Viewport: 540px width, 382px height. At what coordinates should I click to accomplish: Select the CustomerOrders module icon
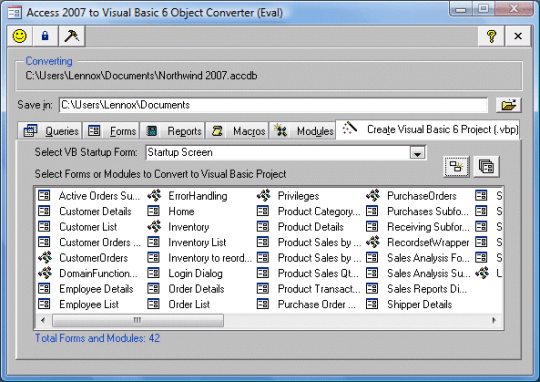pos(45,257)
